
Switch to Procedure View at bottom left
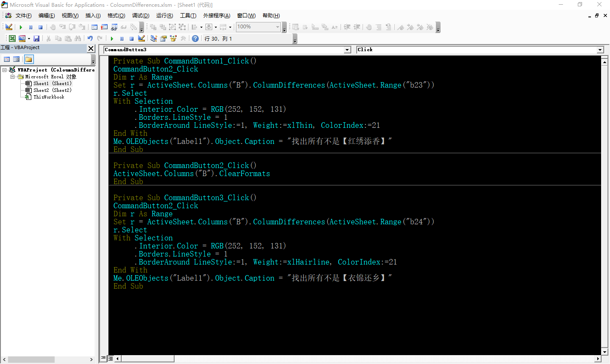coord(103,358)
